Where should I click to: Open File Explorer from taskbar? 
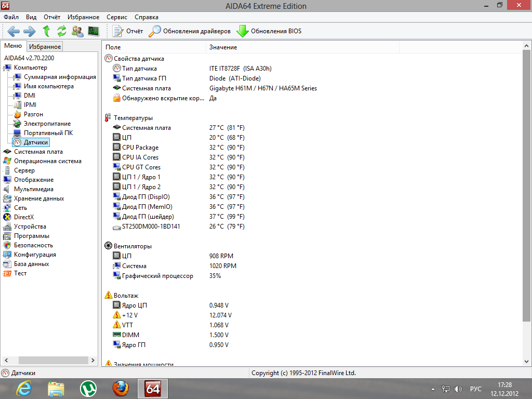coord(56,389)
